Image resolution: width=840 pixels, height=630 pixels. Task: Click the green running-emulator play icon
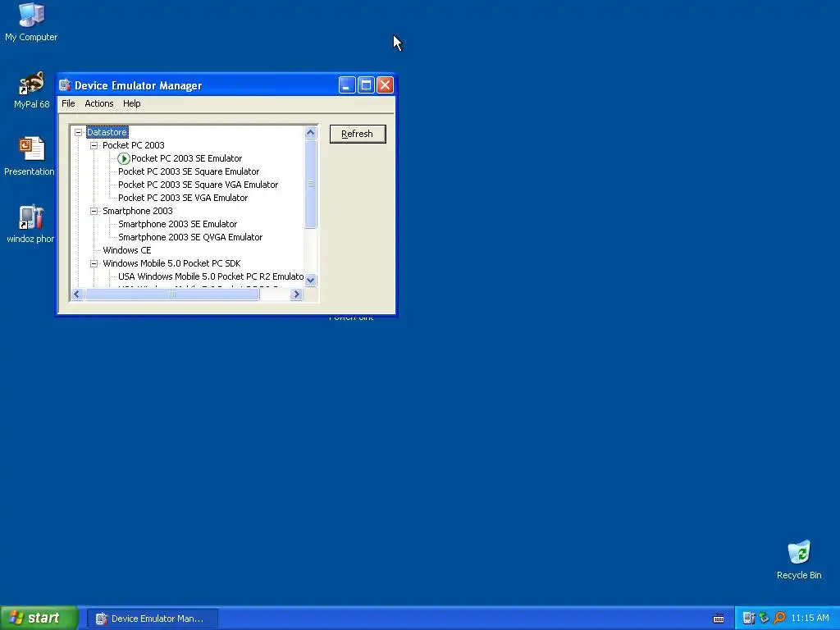tap(124, 158)
